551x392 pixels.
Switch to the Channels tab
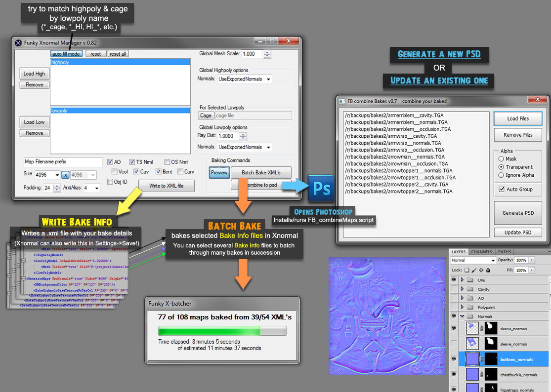coord(481,252)
